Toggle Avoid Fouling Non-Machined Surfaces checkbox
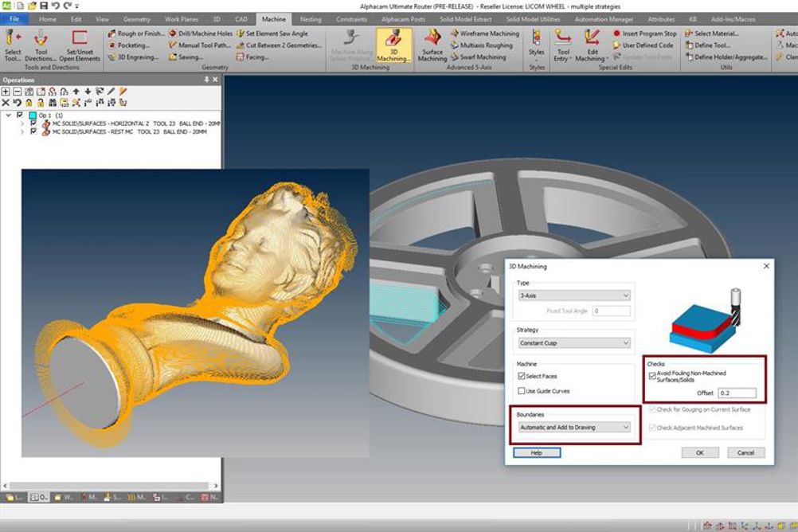This screenshot has width=798, height=532. (x=652, y=376)
